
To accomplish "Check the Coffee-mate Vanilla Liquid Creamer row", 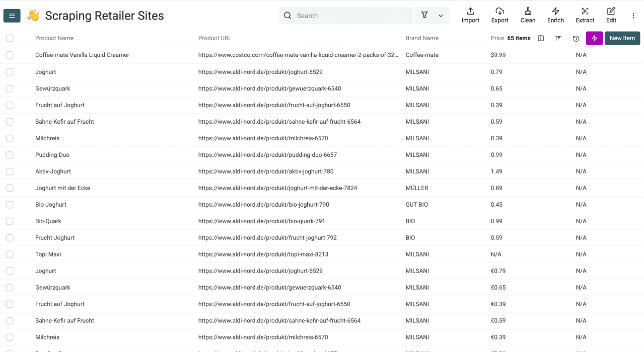I will point(9,55).
